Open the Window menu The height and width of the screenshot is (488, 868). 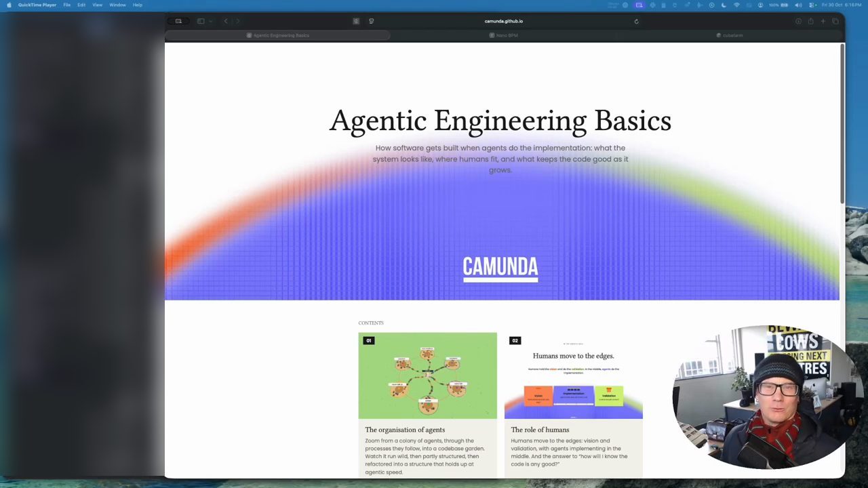pos(117,5)
